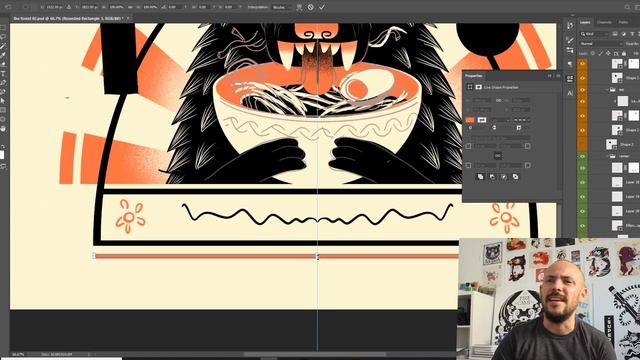Lock transparent pixels in Layers panel

pos(593,53)
